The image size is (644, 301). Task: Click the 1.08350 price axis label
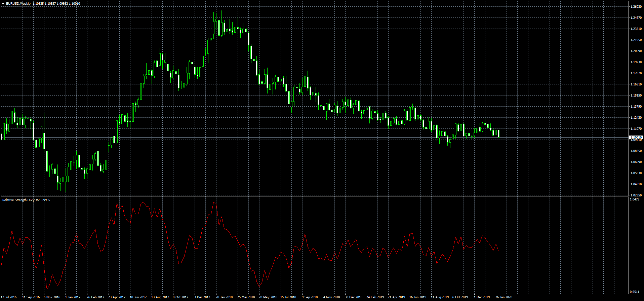coord(636,151)
